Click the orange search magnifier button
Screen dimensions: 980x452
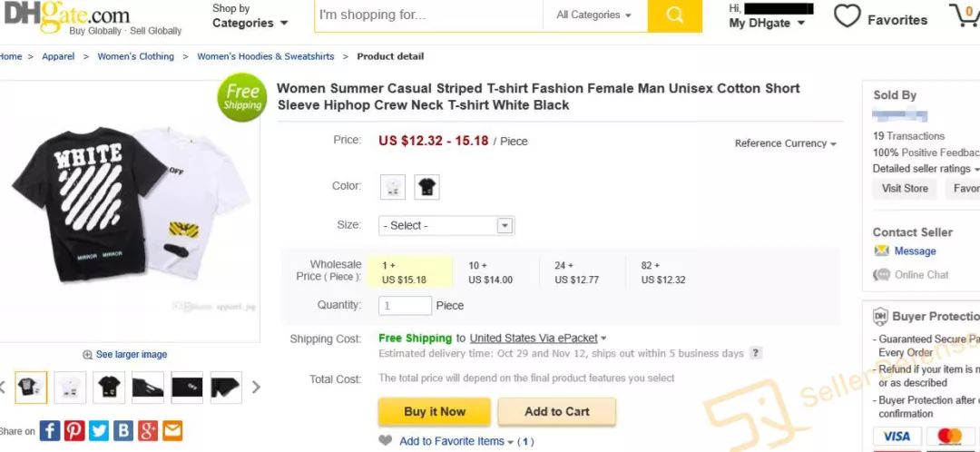[674, 15]
